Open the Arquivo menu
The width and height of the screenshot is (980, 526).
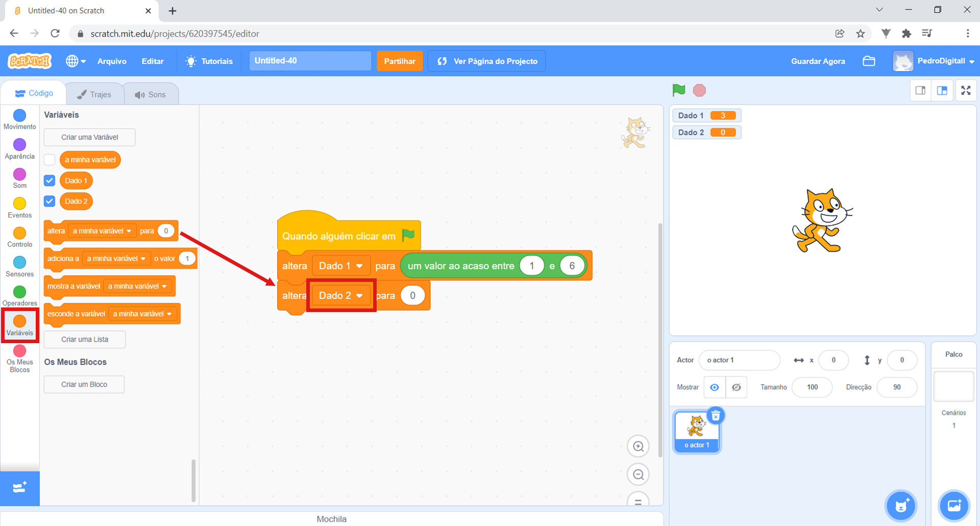(x=112, y=61)
